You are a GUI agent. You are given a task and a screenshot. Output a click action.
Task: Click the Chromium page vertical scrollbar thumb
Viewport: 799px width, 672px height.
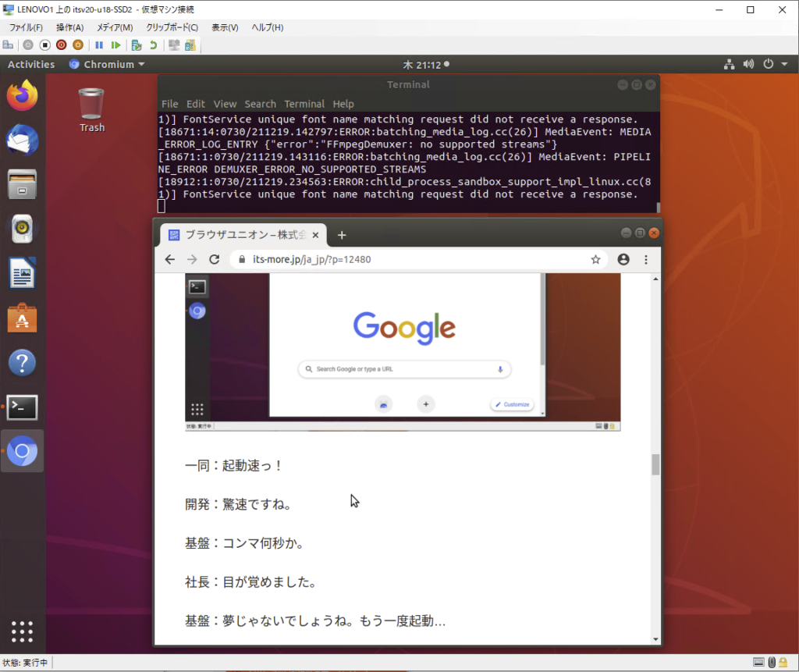pos(655,464)
